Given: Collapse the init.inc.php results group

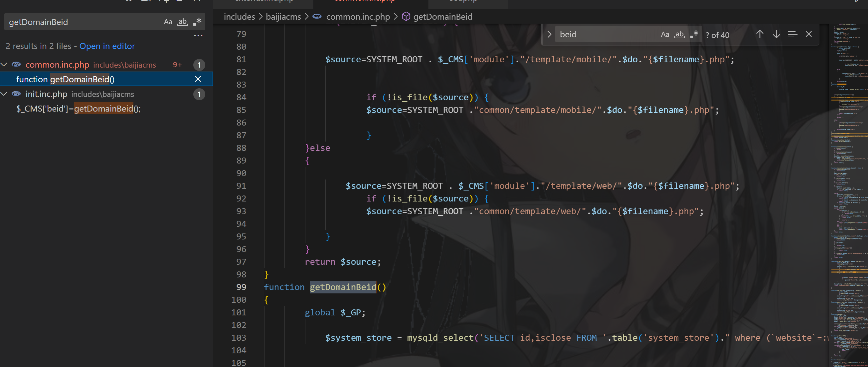Looking at the screenshot, I should pyautogui.click(x=4, y=94).
